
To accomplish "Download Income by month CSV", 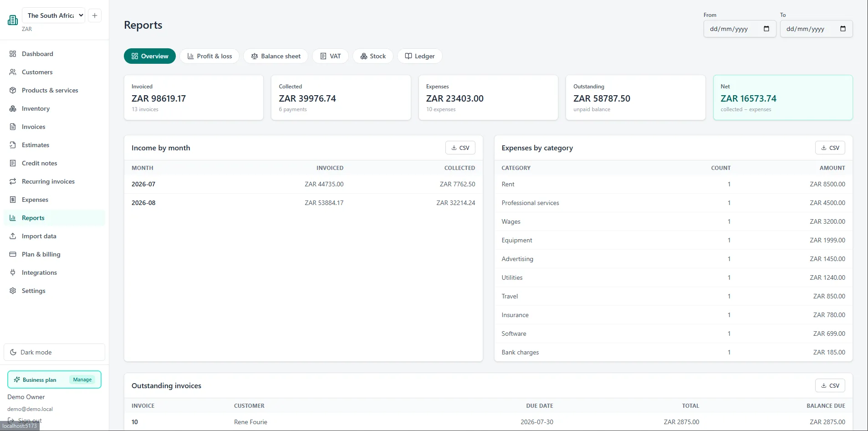I will (460, 148).
